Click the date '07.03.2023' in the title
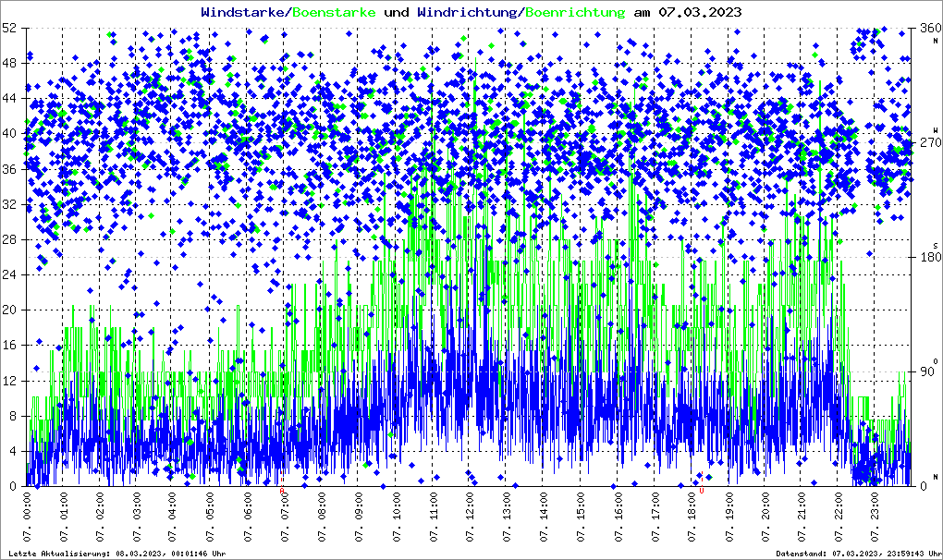Screen dimensions: 943x560 click(700, 12)
